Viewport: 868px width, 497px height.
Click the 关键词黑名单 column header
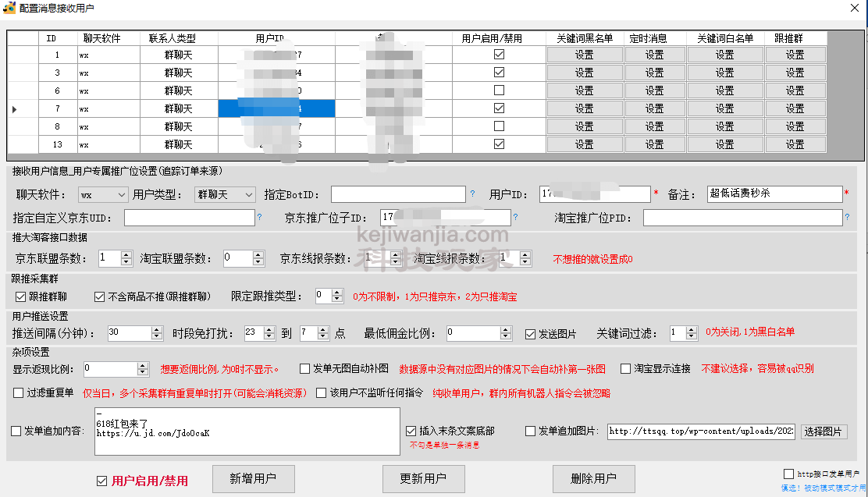click(x=585, y=38)
